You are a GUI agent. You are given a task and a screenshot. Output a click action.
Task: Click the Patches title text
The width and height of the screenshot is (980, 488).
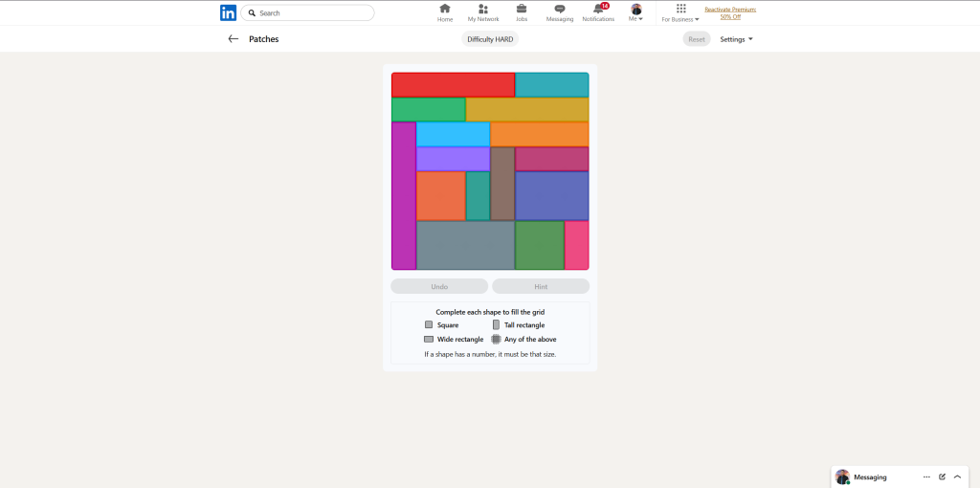click(264, 39)
